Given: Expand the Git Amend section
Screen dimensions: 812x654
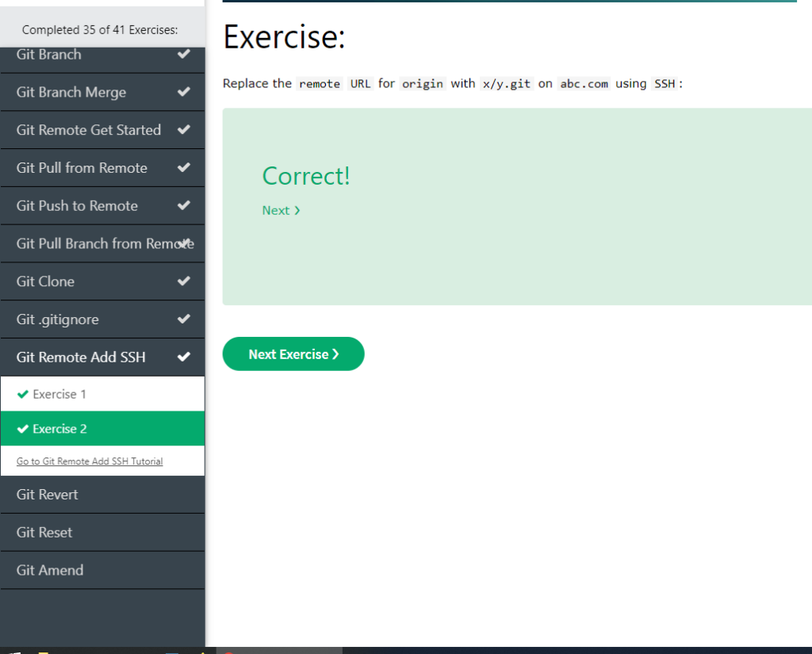Looking at the screenshot, I should point(102,570).
